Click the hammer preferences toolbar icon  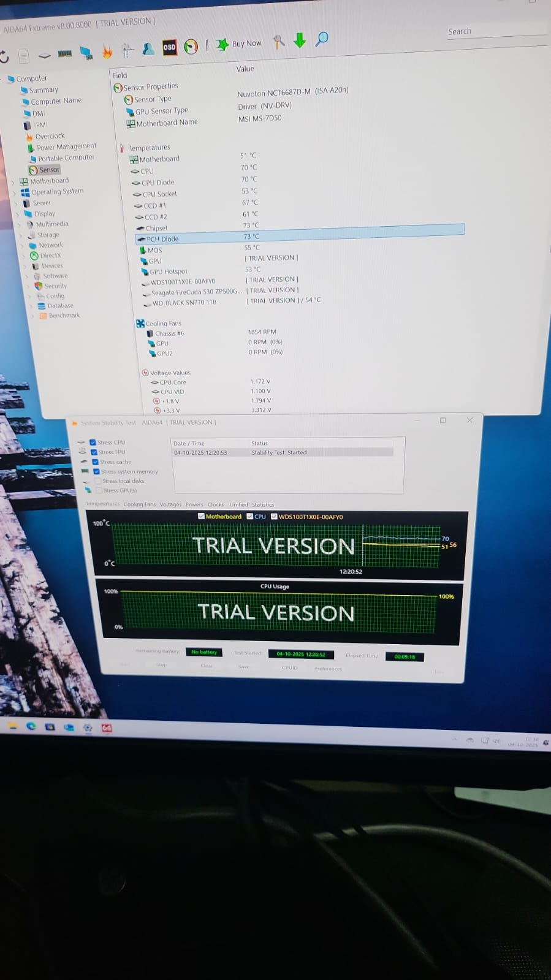pos(279,42)
